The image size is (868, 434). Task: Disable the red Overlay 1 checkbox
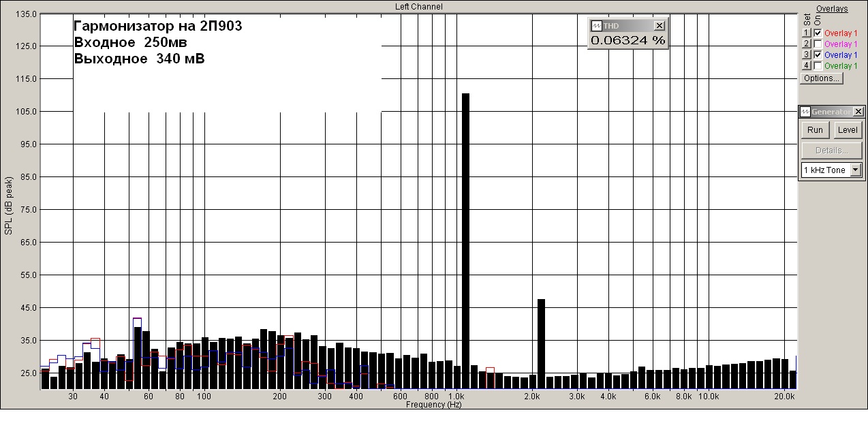818,33
